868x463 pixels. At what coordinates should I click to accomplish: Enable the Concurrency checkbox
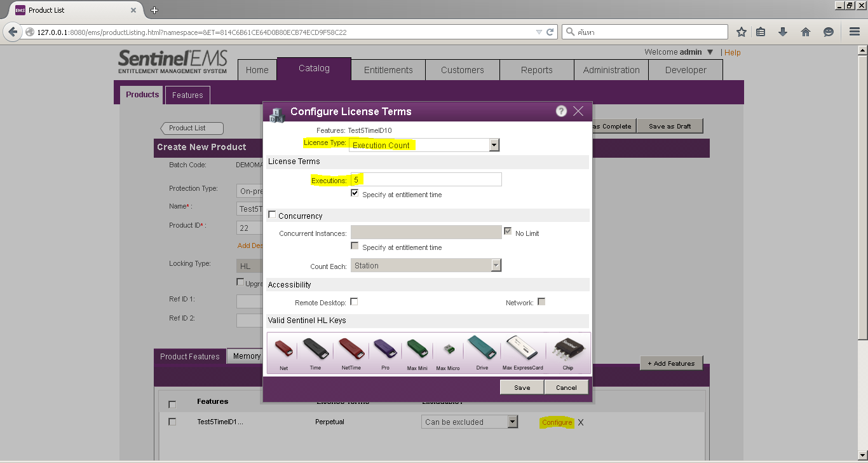click(x=272, y=215)
